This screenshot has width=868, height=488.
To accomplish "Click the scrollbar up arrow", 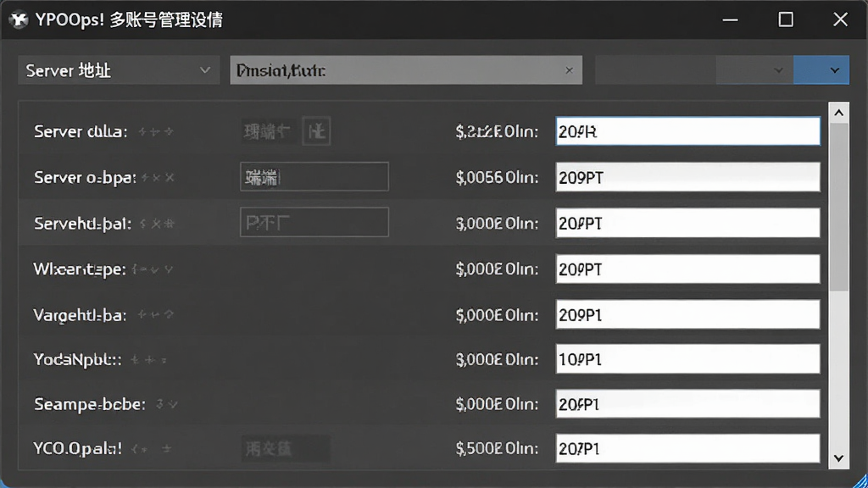I will click(x=838, y=113).
